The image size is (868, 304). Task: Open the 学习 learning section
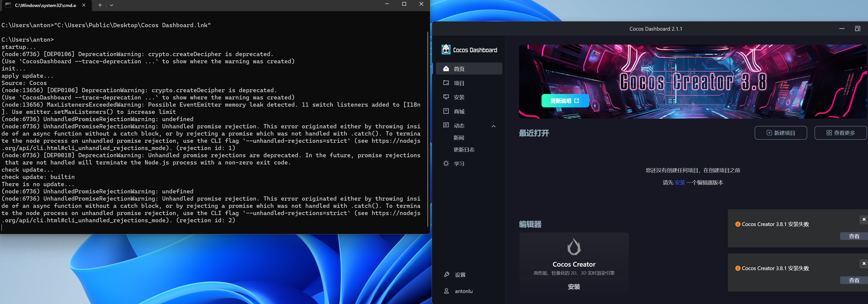point(459,164)
